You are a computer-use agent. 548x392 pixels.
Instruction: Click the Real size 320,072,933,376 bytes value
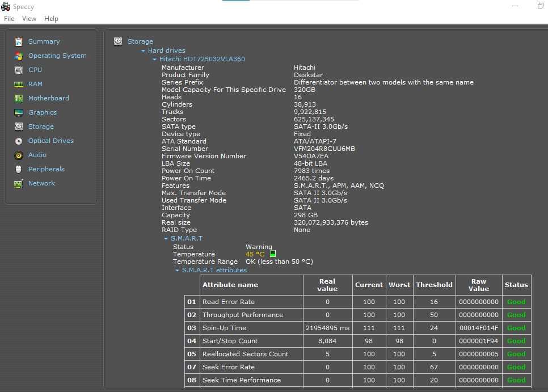click(331, 222)
